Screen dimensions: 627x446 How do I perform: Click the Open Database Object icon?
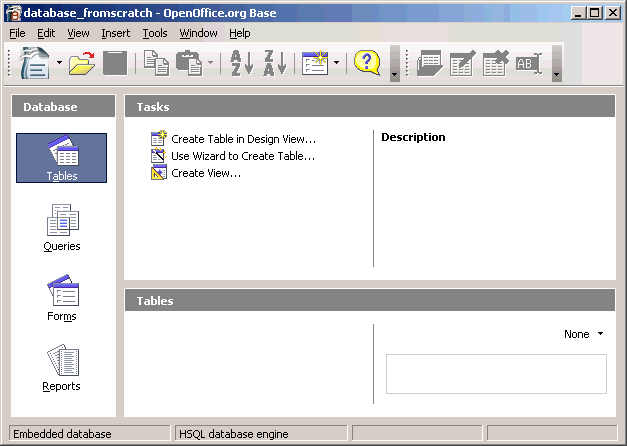coord(429,63)
